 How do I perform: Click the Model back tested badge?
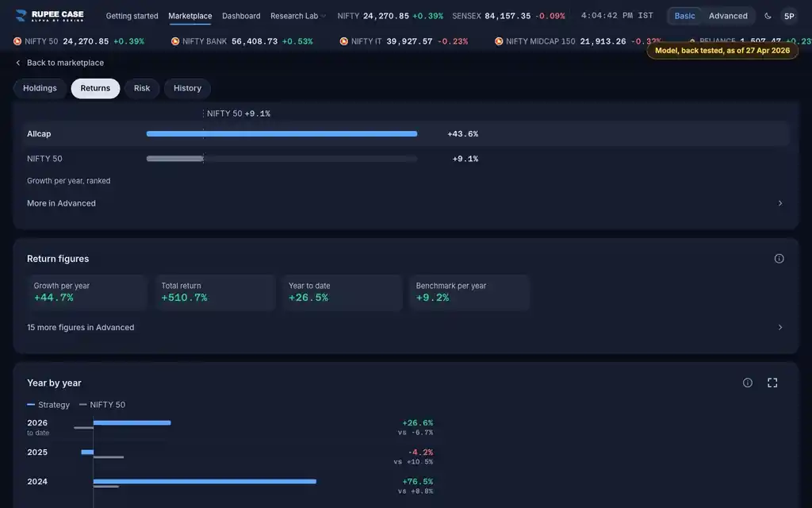[722, 51]
